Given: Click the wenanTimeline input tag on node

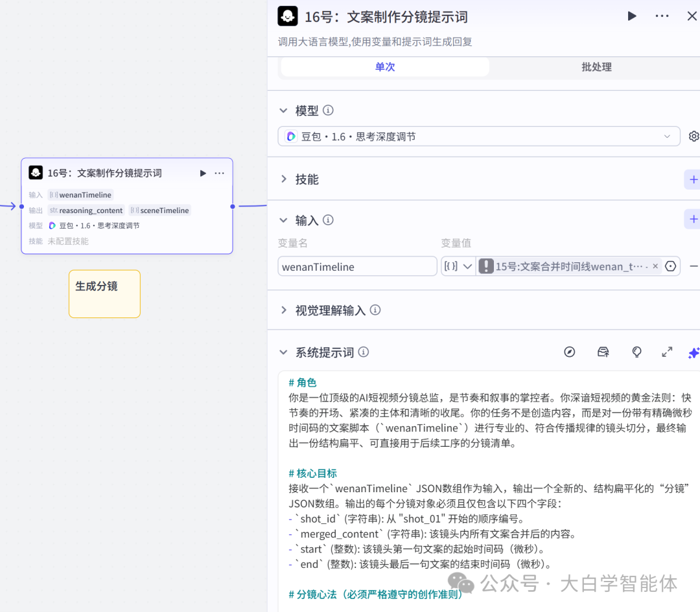Looking at the screenshot, I should pos(81,195).
